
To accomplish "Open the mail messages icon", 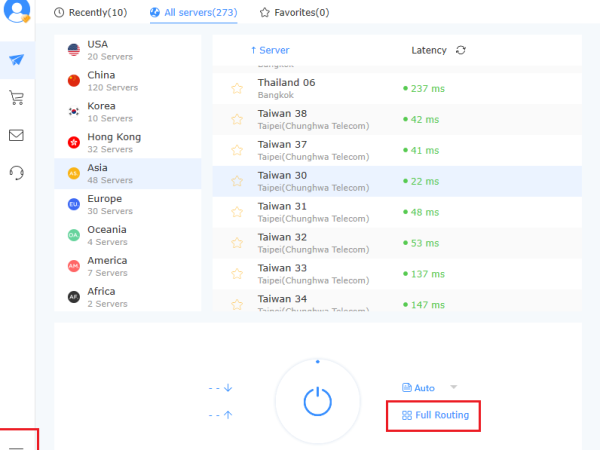I will click(16, 135).
